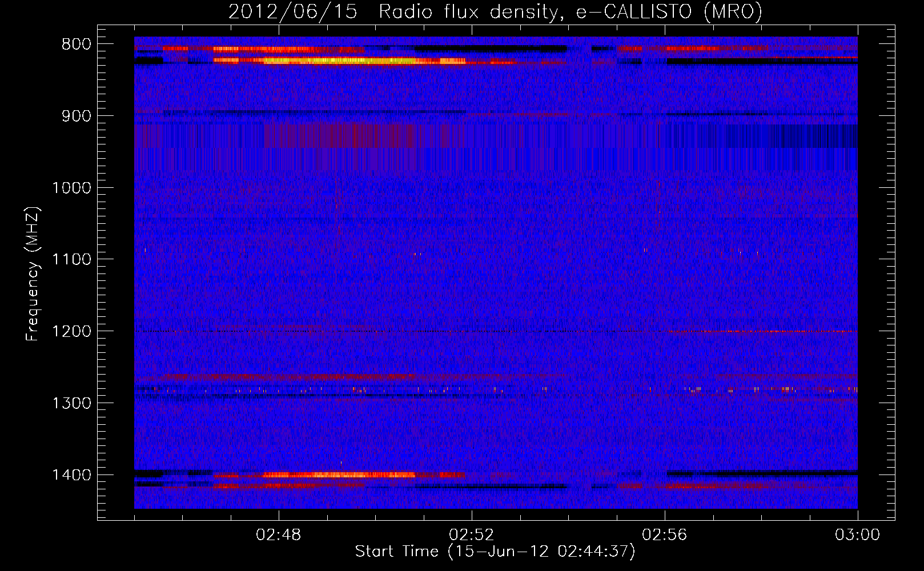Click the "Start Time (15-Jun-12 02:44:37)" label
This screenshot has width=924, height=571.
[x=495, y=552]
